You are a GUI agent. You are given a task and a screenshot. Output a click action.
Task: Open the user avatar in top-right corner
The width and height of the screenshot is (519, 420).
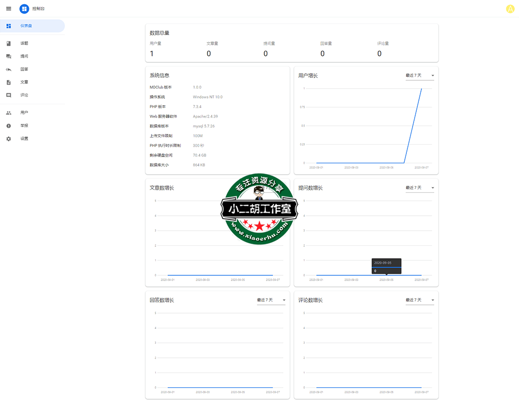coord(510,9)
